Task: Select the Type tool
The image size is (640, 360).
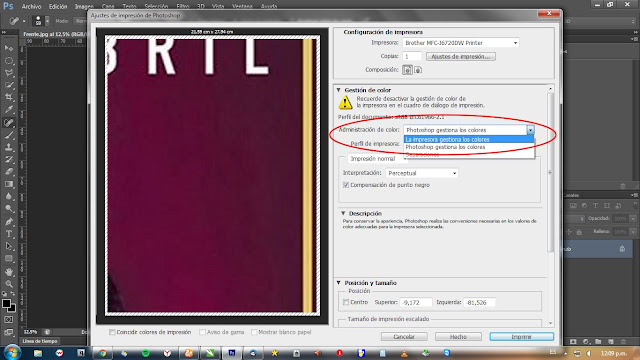Action: pyautogui.click(x=9, y=234)
